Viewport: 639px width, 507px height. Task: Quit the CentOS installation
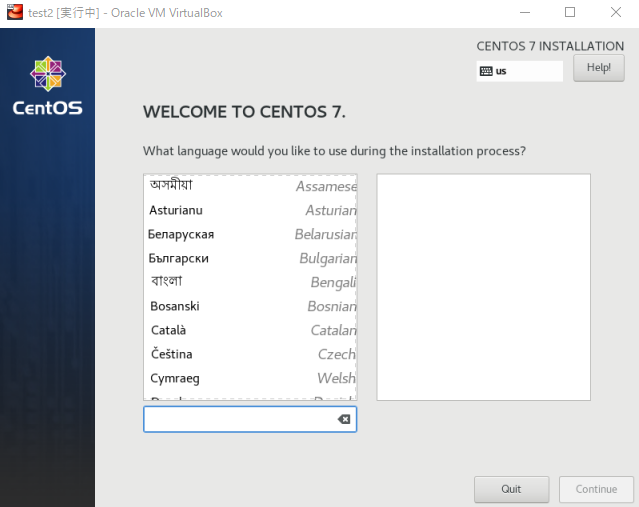[x=511, y=489]
